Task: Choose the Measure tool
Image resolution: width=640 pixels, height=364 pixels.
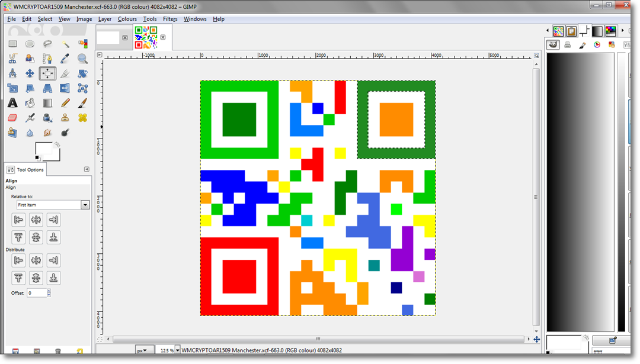Action: (12, 73)
